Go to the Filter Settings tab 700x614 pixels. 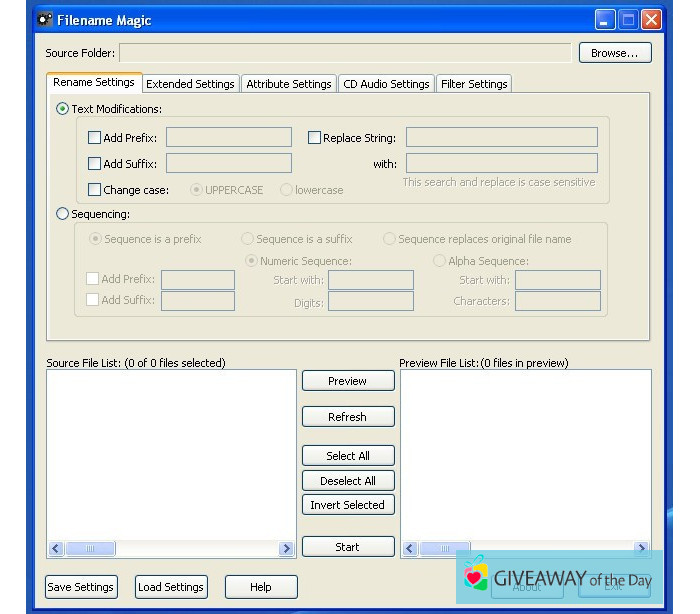pyautogui.click(x=474, y=84)
